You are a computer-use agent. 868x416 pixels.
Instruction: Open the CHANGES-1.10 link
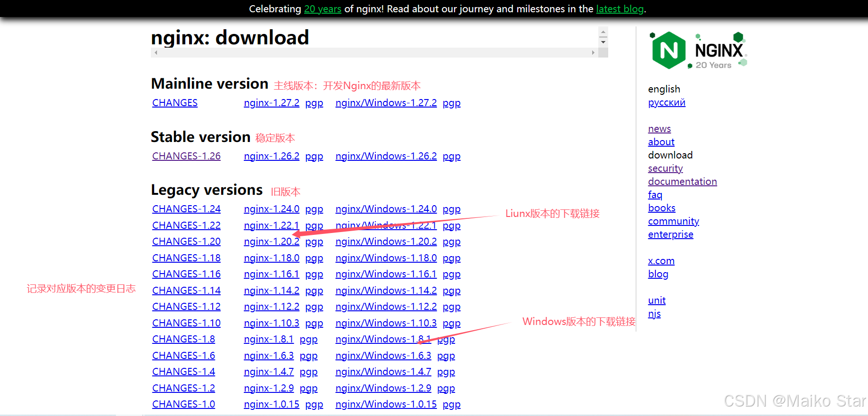186,323
